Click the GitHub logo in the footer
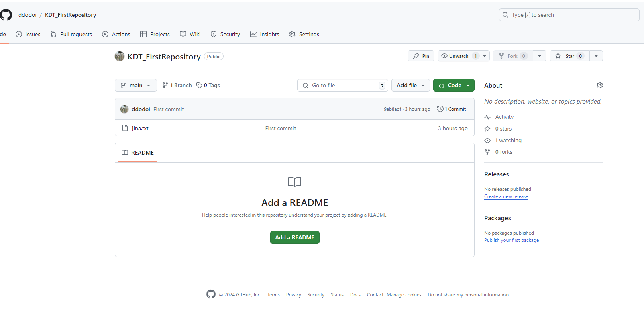The width and height of the screenshot is (644, 333). [x=211, y=294]
